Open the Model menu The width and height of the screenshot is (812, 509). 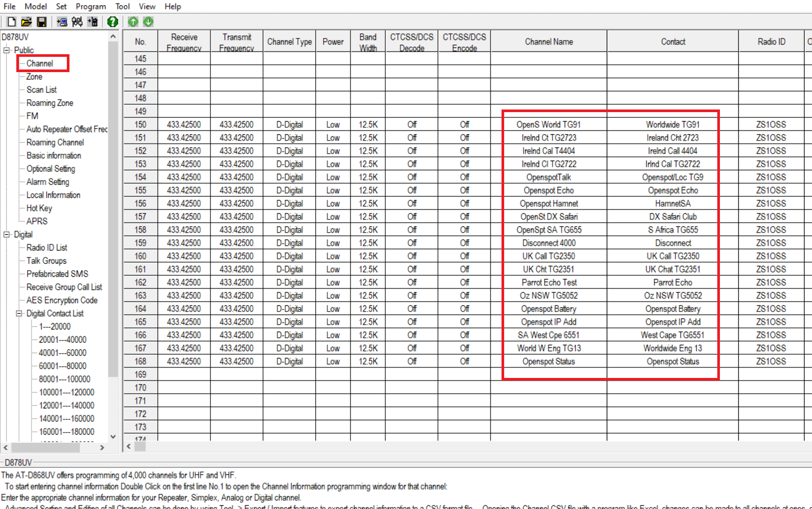click(x=36, y=6)
